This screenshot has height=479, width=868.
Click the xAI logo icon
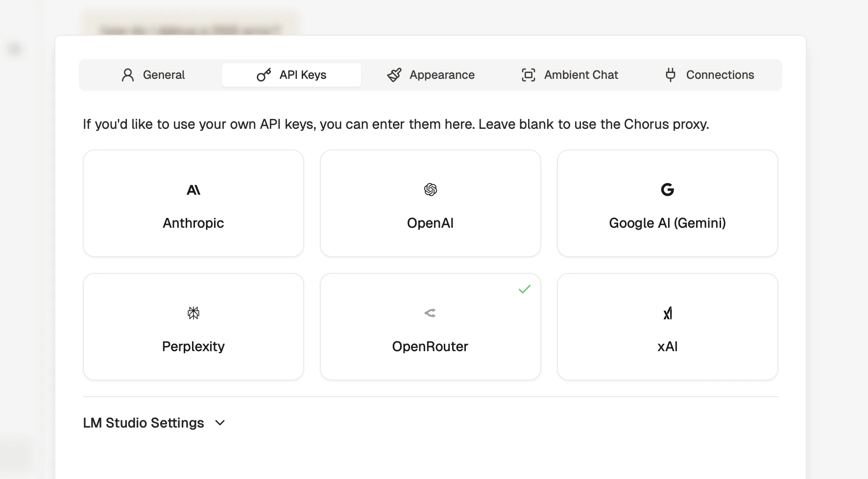coord(668,313)
